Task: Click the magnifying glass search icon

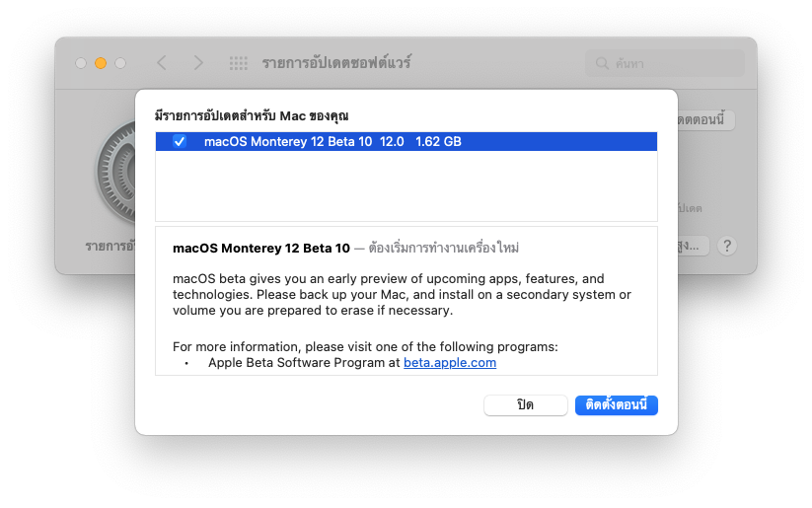Action: pyautogui.click(x=602, y=64)
